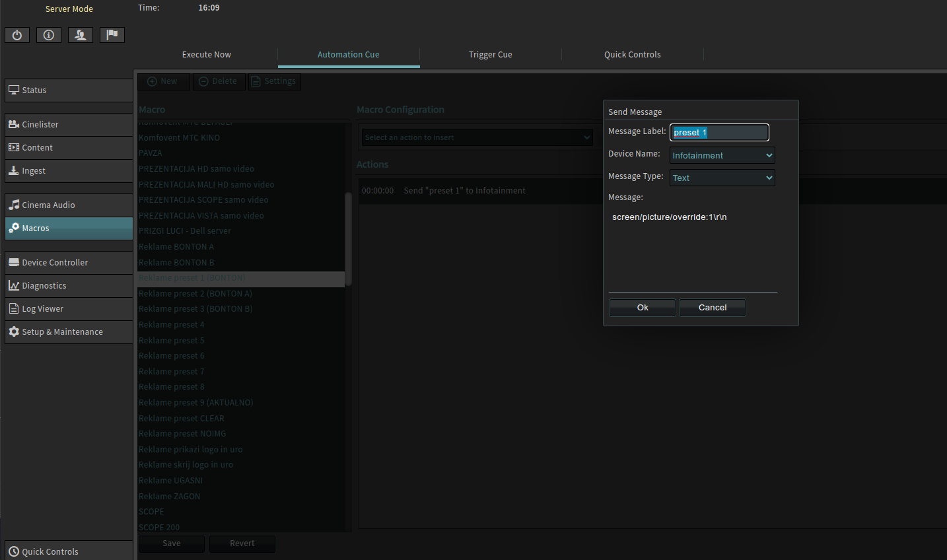Click the Revert button
The width and height of the screenshot is (947, 560).
click(x=242, y=543)
